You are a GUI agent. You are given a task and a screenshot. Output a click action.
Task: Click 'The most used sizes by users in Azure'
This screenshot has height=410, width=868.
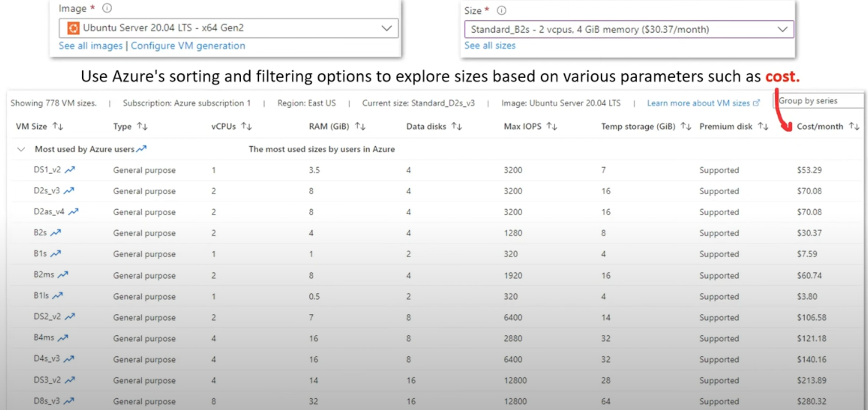pyautogui.click(x=322, y=149)
